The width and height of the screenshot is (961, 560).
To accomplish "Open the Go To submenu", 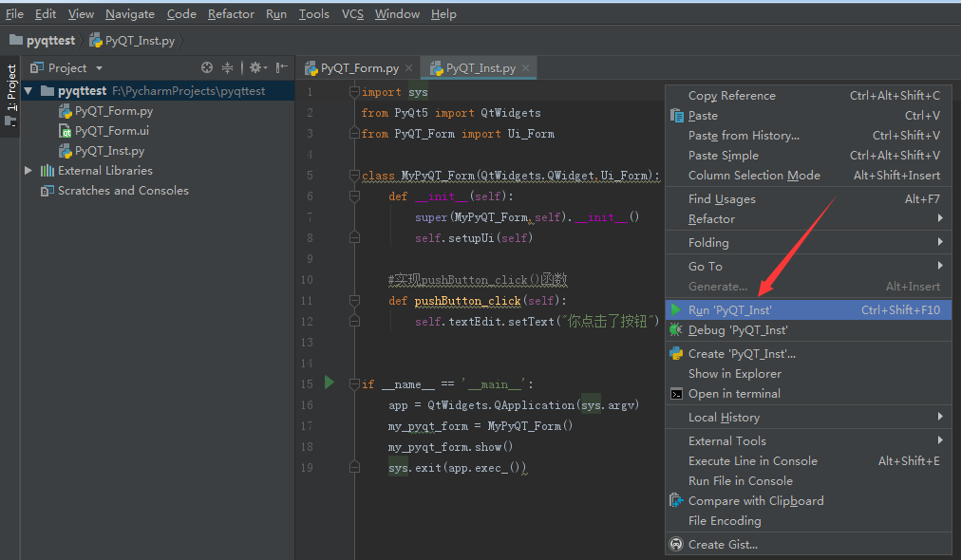I will 808,267.
